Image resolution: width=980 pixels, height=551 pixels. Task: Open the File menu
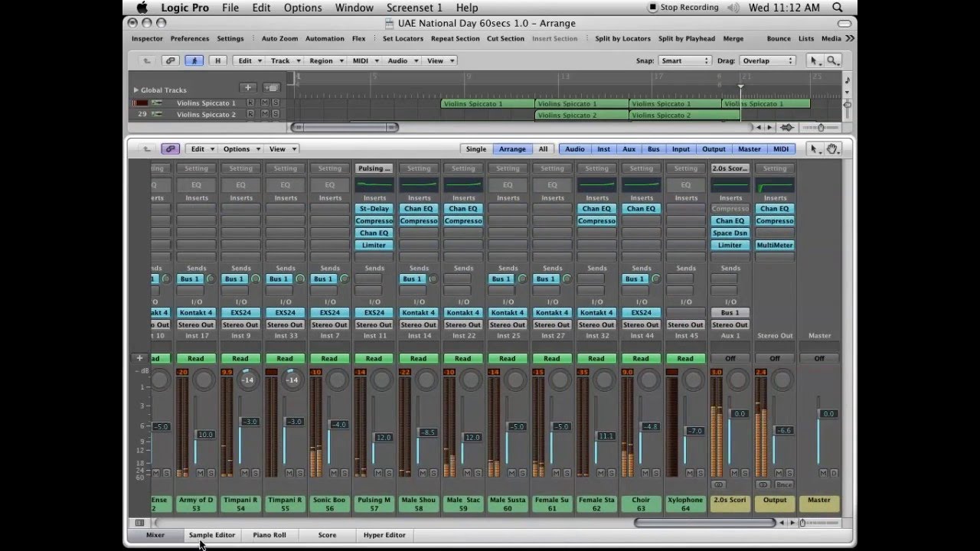[x=230, y=8]
